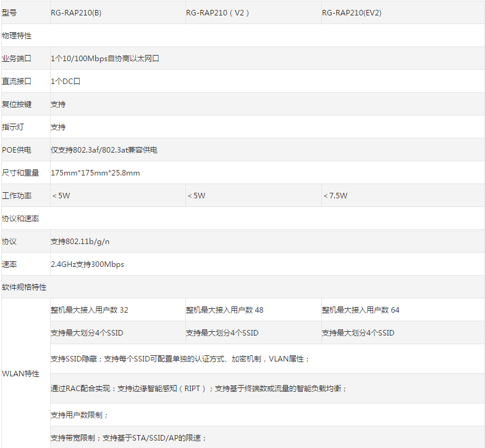Image resolution: width=485 pixels, height=448 pixels.
Task: Click the 直流接口 row label
Action: click(x=17, y=82)
